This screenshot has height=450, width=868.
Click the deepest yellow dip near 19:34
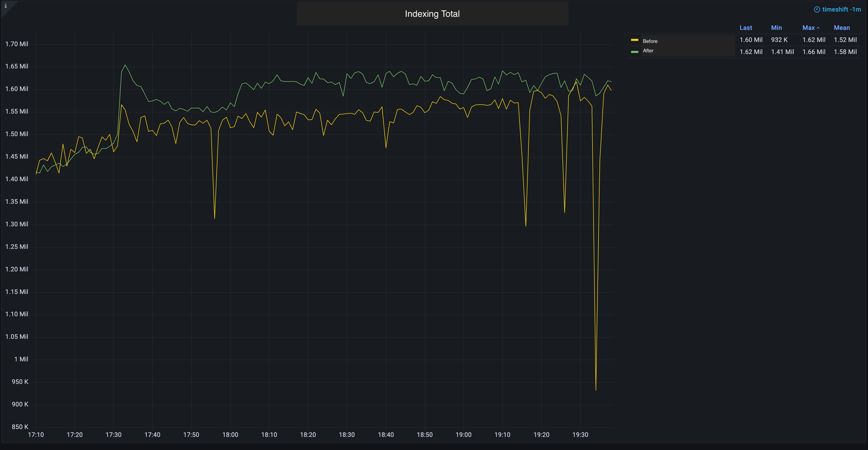click(x=596, y=390)
